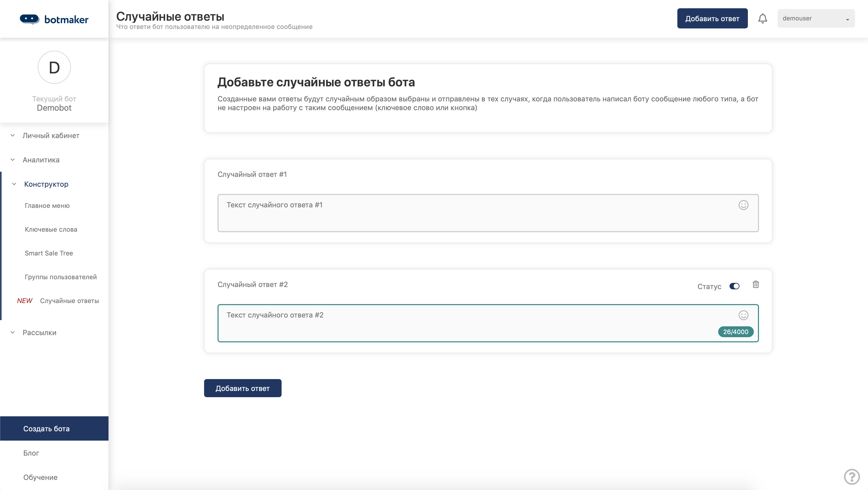Click the text input field for answer #2
The height and width of the screenshot is (490, 868).
coord(488,322)
